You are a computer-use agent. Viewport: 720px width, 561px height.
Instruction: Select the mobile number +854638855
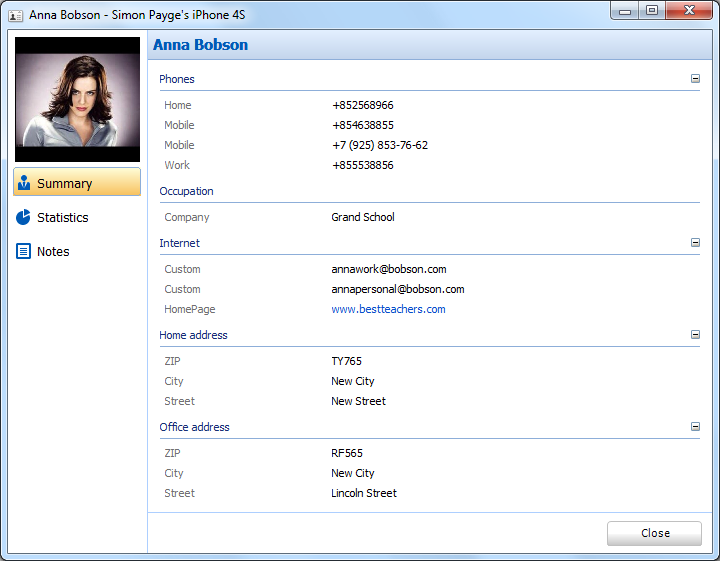point(363,125)
